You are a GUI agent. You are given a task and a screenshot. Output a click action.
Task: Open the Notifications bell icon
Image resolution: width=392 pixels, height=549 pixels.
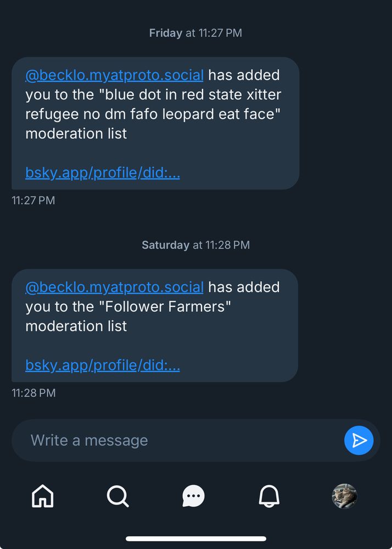[268, 496]
